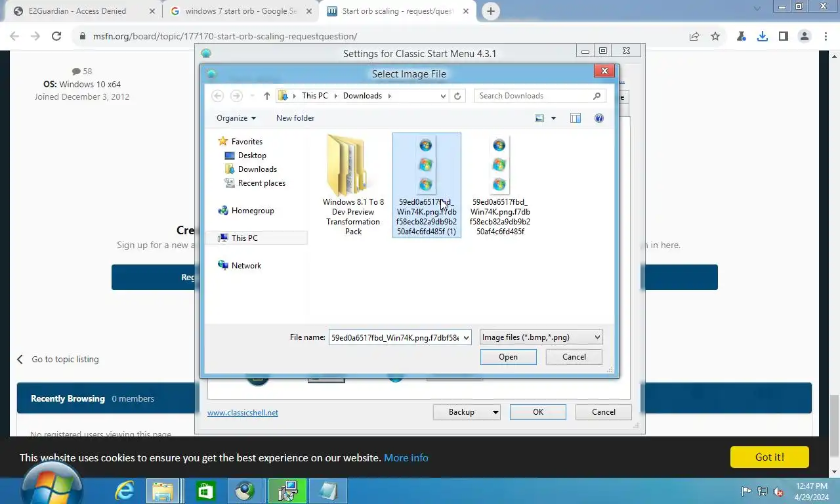The height and width of the screenshot is (504, 840).
Task: Open the browser three-dot menu
Action: (826, 37)
